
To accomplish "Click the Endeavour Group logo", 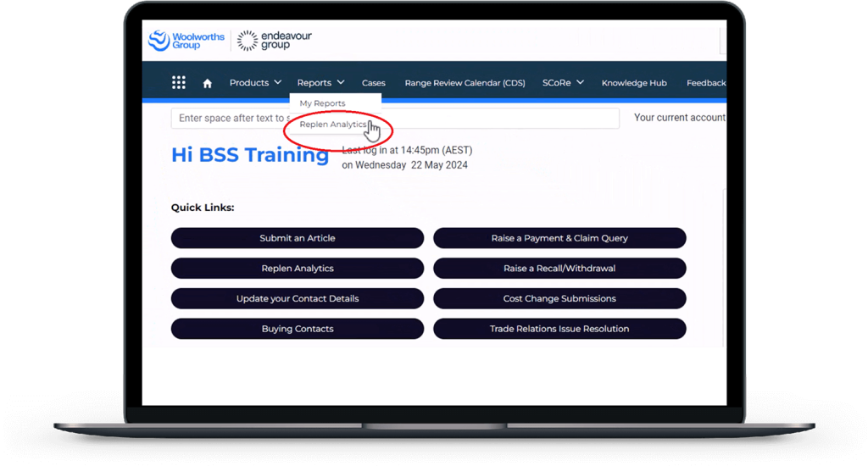I will (264, 41).
